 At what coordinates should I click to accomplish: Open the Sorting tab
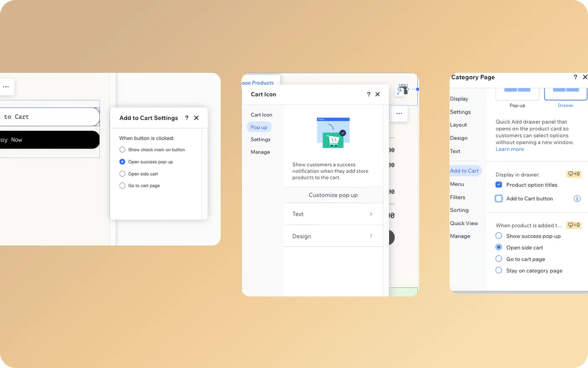pos(459,210)
